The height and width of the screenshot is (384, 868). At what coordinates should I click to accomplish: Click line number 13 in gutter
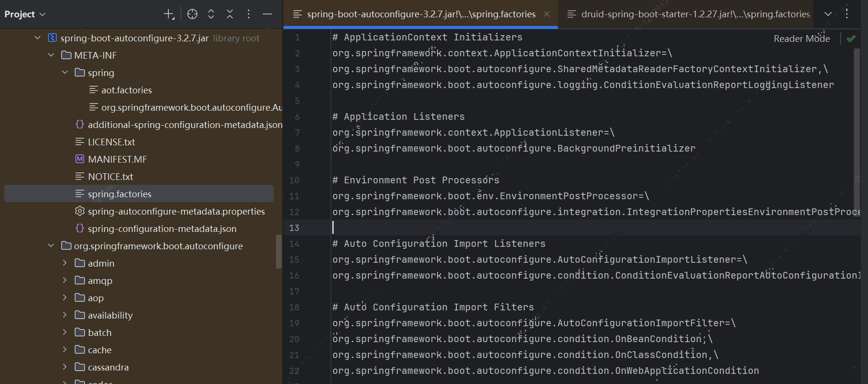(294, 228)
